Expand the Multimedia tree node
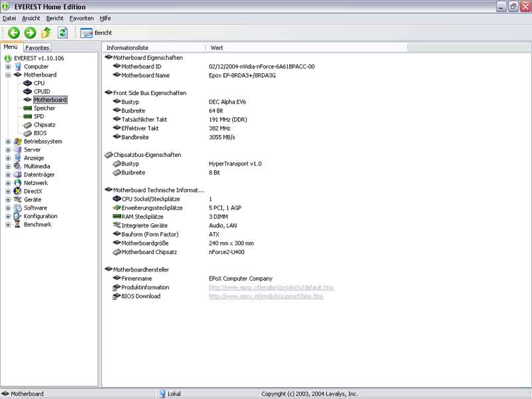 8,166
